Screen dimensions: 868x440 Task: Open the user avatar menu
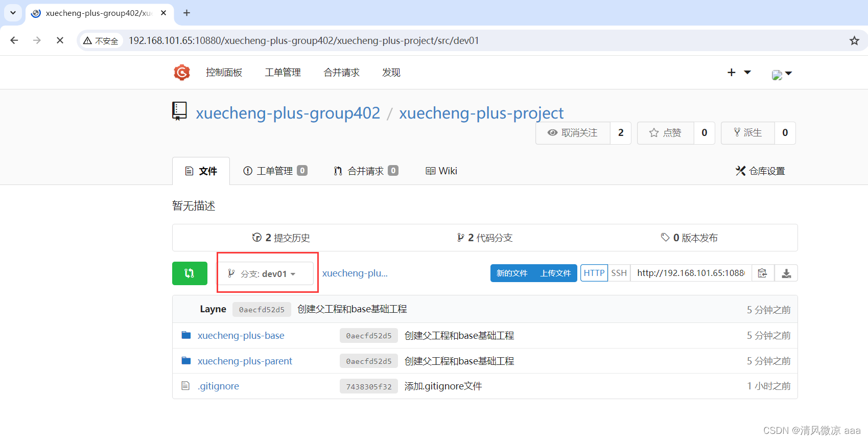pyautogui.click(x=782, y=74)
